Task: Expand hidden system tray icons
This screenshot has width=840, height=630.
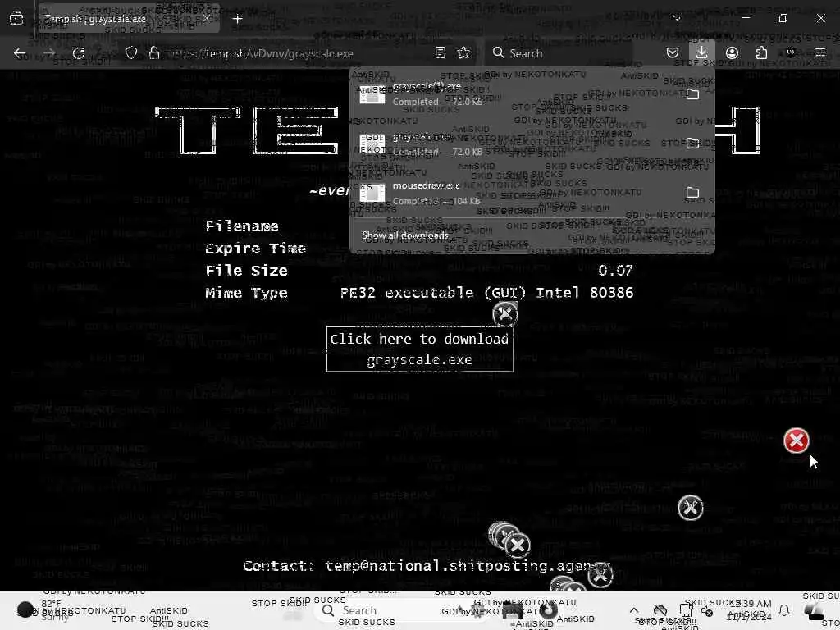Action: click(x=634, y=610)
